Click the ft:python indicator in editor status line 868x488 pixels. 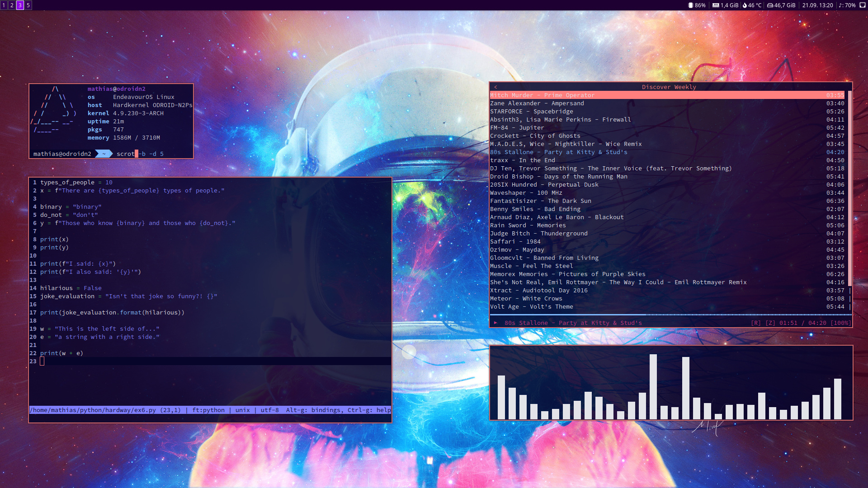tap(208, 410)
